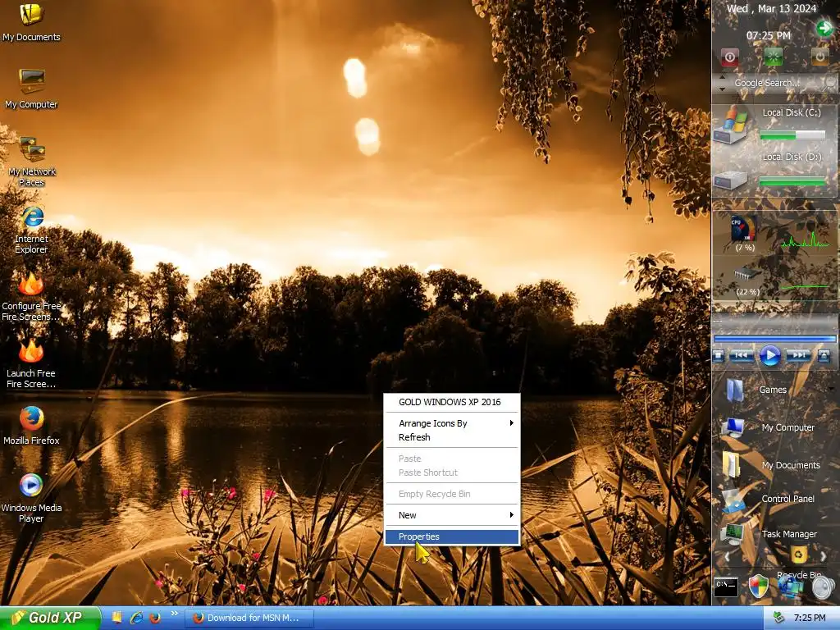The image size is (840, 630).
Task: Click the blue media seek bar
Action: coord(774,339)
